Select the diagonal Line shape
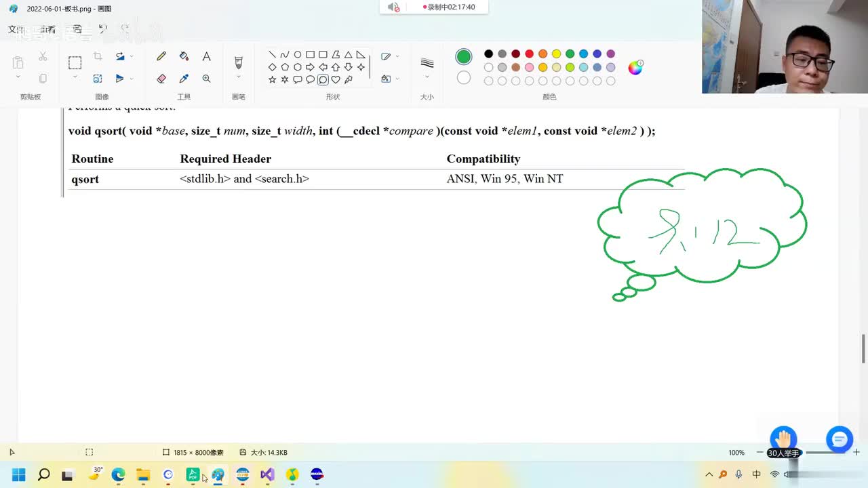 [272, 55]
